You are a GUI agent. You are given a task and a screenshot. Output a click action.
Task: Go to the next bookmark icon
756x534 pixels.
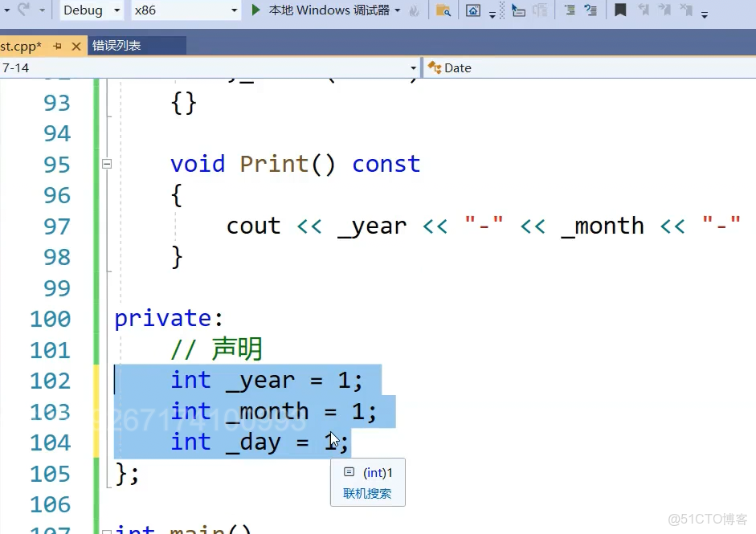point(665,10)
